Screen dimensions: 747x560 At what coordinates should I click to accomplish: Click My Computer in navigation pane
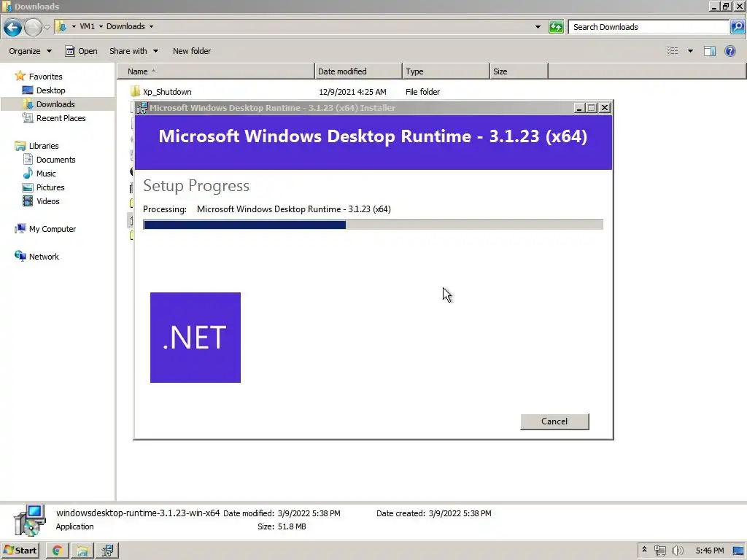[53, 229]
